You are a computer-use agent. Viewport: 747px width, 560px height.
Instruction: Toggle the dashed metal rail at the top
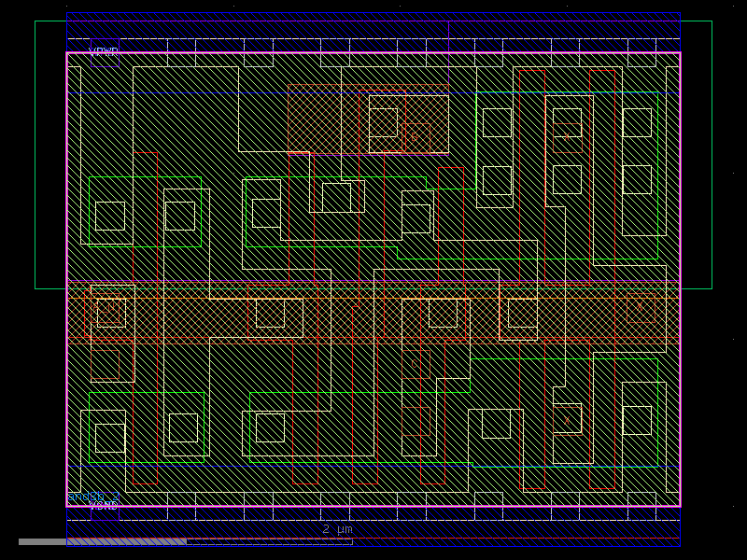pyautogui.click(x=280, y=40)
